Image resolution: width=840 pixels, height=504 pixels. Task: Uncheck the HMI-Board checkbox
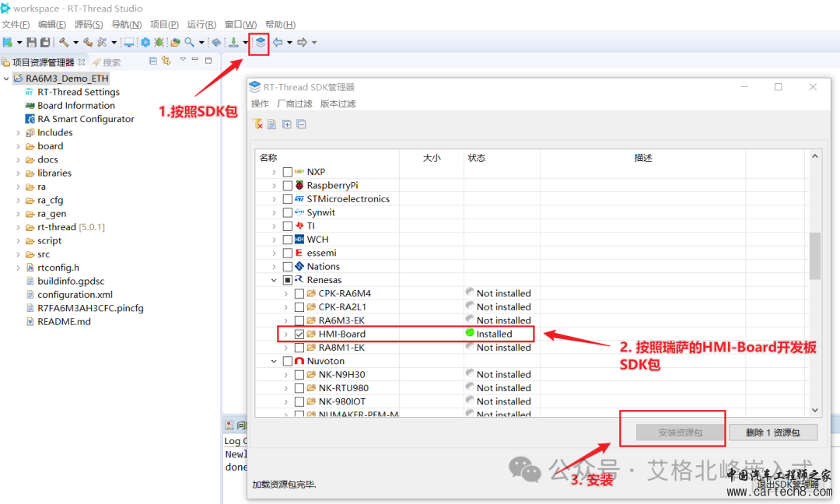point(299,334)
